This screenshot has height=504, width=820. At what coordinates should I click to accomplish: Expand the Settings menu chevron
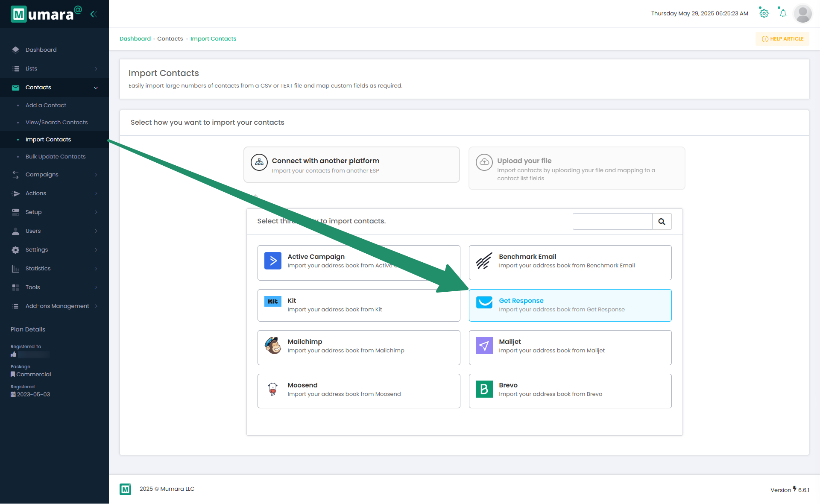pos(96,250)
